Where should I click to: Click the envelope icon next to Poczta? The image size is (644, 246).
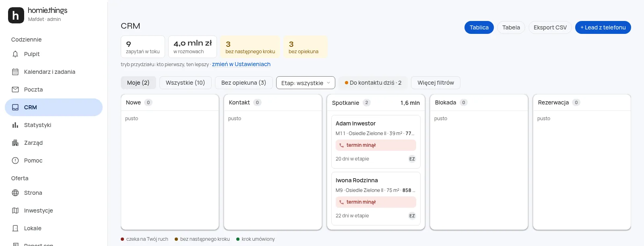(x=15, y=90)
